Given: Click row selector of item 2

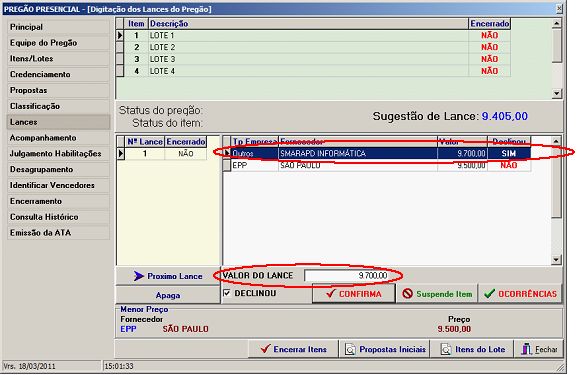Looking at the screenshot, I should (x=120, y=47).
